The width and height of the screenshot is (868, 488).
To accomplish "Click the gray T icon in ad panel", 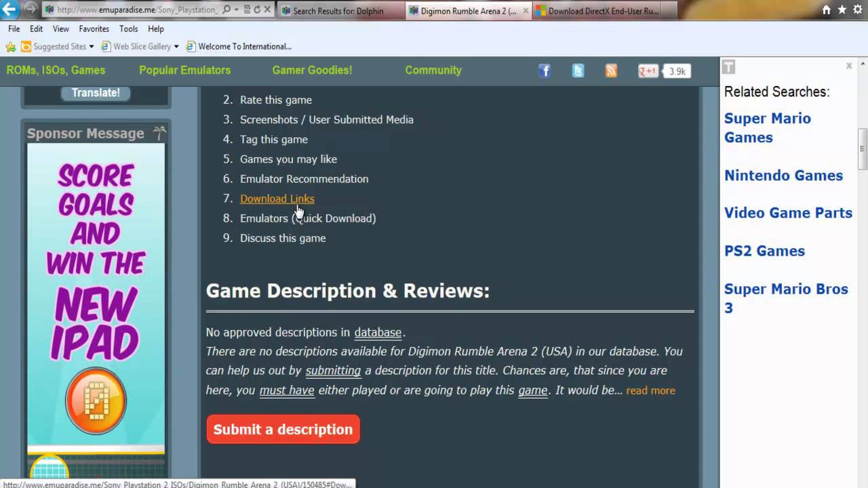I will point(728,66).
